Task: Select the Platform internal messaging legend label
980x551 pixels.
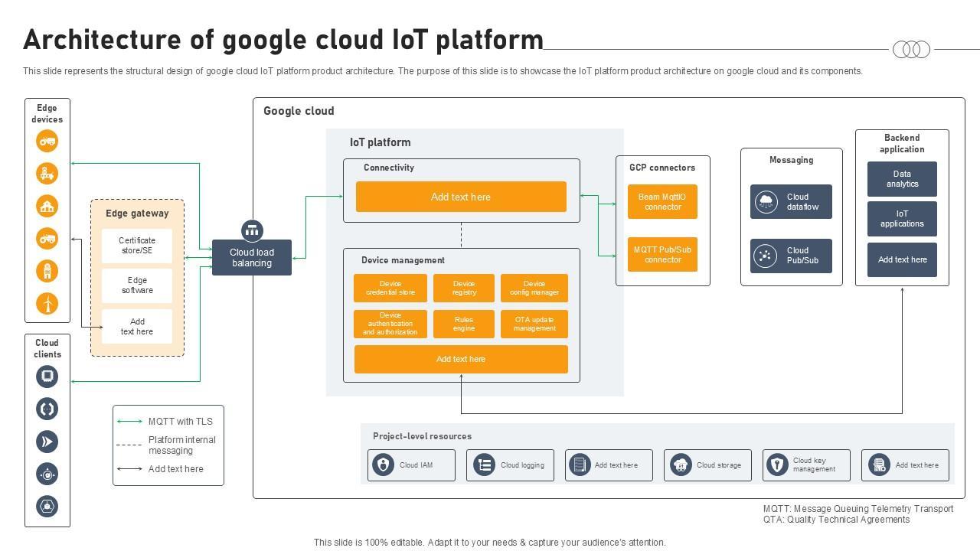Action: pos(182,445)
